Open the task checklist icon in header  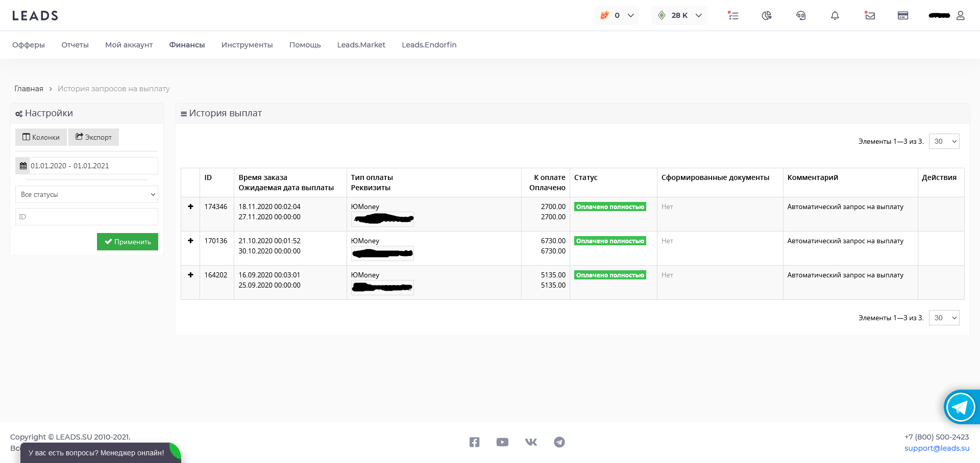point(733,16)
